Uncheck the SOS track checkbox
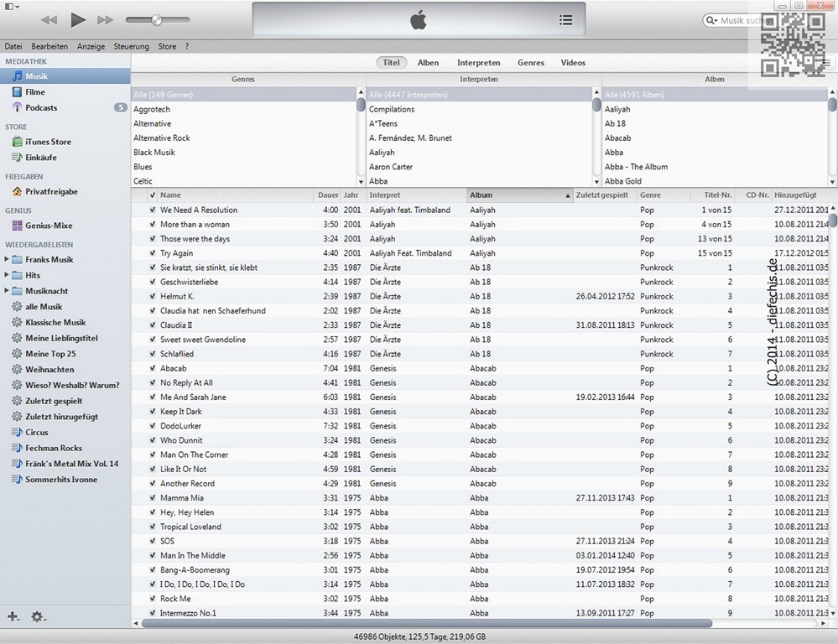 153,541
